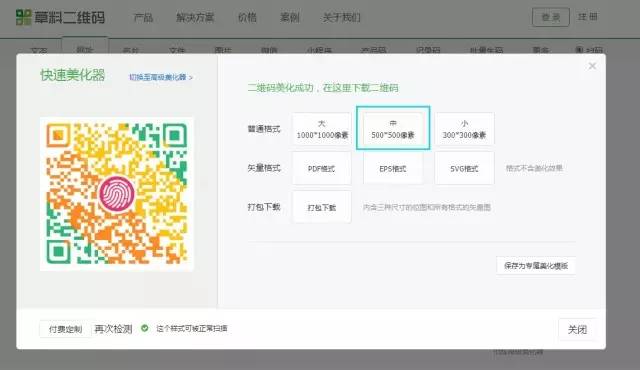Click the fingerprint logo in QR code
Screen dimensions: 640x370
click(117, 194)
